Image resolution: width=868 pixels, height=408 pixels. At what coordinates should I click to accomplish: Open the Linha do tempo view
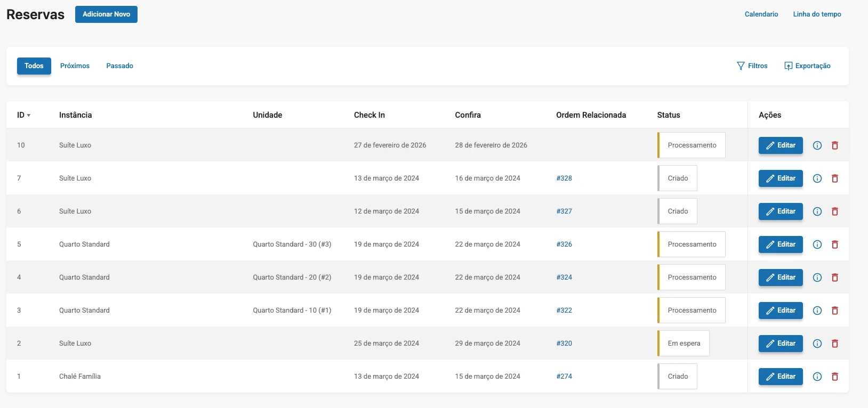[817, 14]
